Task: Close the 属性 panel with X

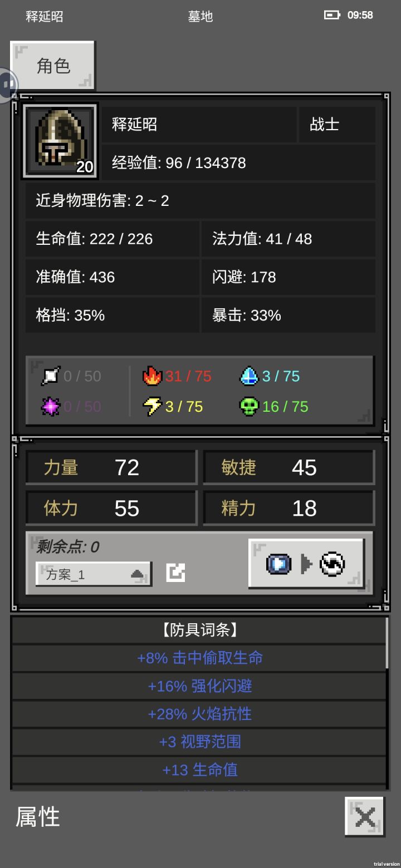Action: 365,817
